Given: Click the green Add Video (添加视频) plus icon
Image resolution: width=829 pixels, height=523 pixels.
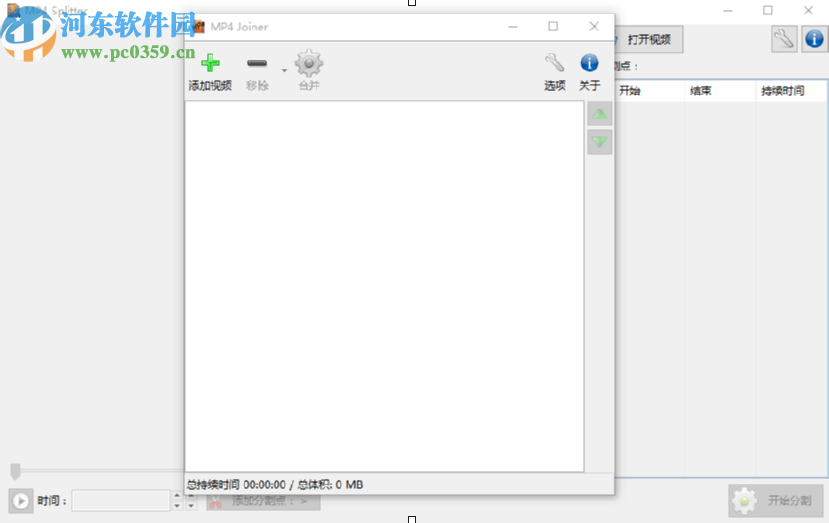Looking at the screenshot, I should (x=210, y=63).
